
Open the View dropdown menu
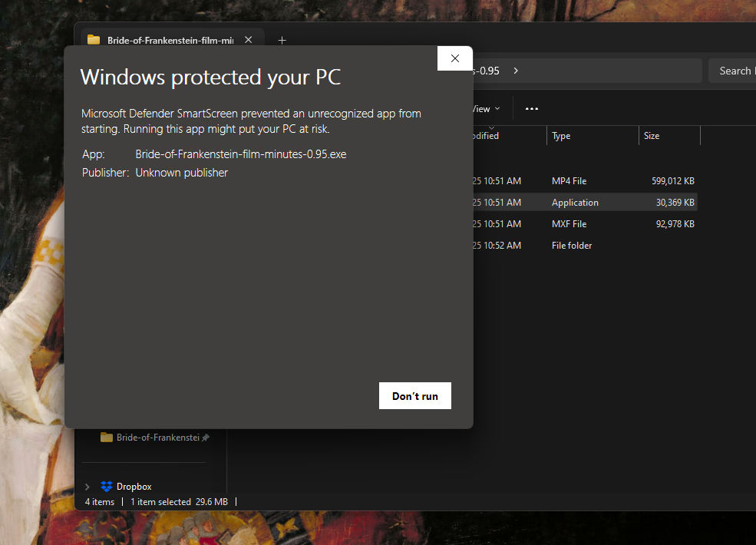(486, 109)
